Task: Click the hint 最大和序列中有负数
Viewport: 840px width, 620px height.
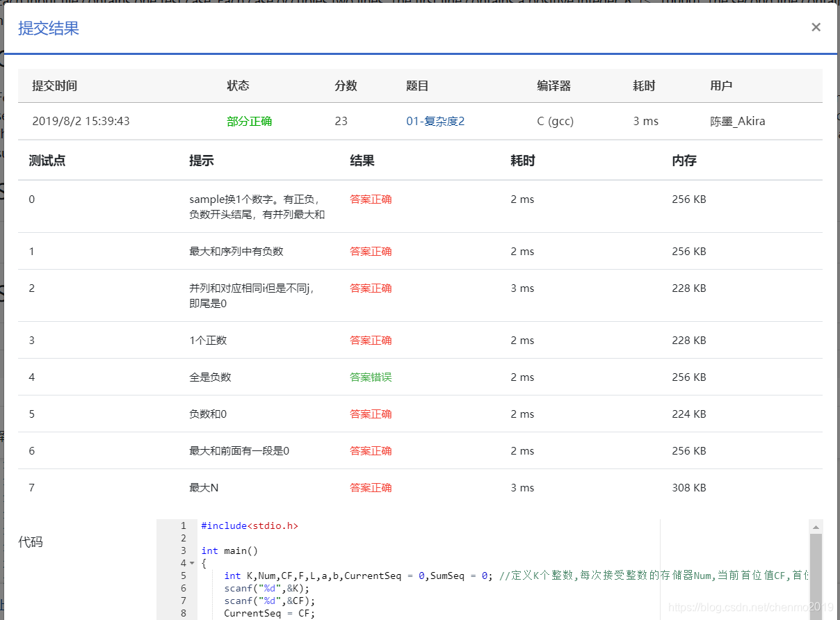Action: pos(236,252)
